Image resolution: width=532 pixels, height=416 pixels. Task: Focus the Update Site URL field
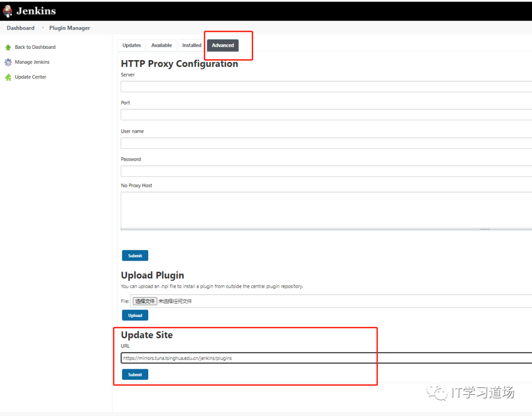click(x=327, y=358)
